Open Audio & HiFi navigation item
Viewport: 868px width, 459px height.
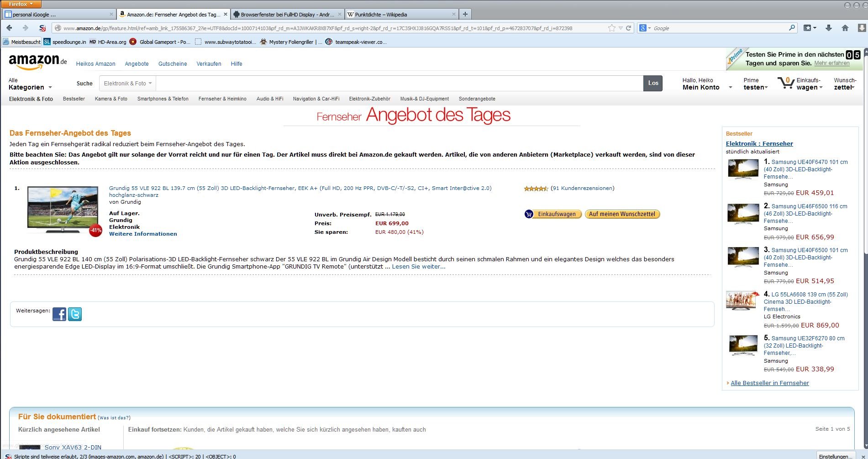pos(270,99)
